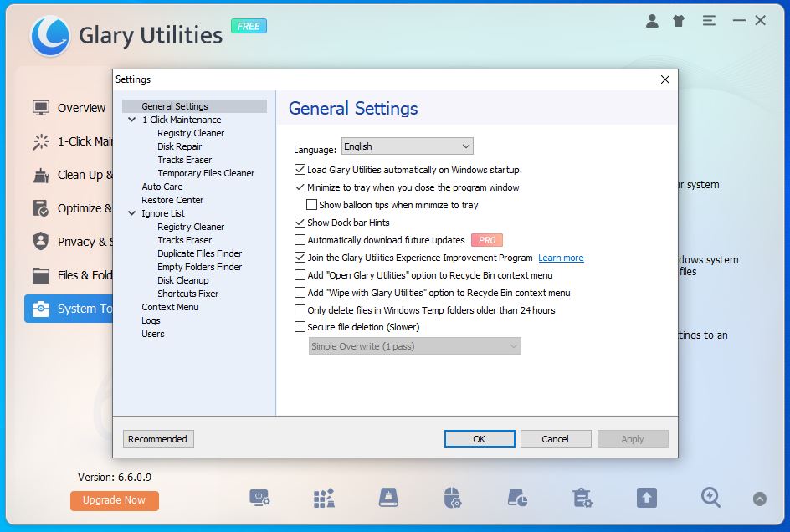Open Tracks Eraser under 1-Click Maintenance
This screenshot has width=790, height=532.
coord(184,160)
